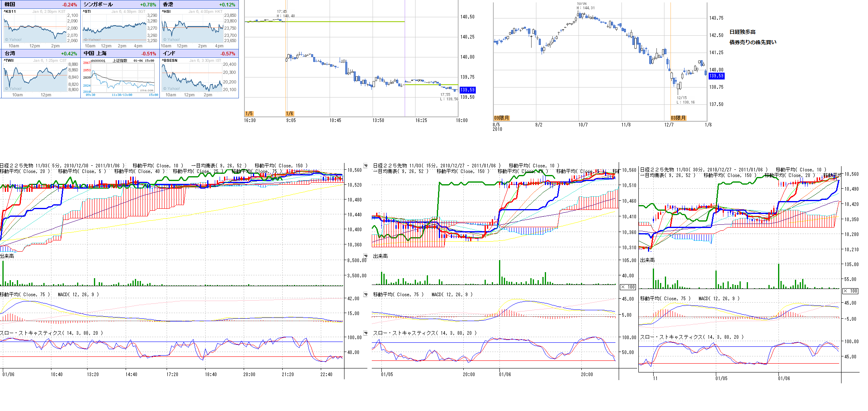Open the ^STI Singapore index chart thumbnail
Viewport: 868px width, 411px height.
pyautogui.click(x=114, y=26)
